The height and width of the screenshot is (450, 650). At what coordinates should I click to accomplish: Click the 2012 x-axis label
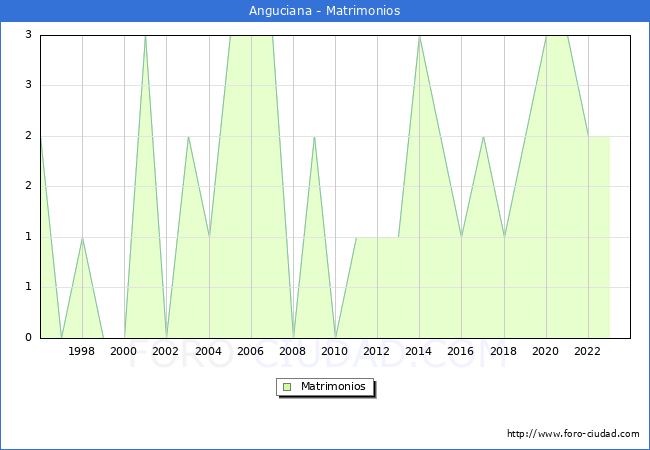pyautogui.click(x=376, y=351)
